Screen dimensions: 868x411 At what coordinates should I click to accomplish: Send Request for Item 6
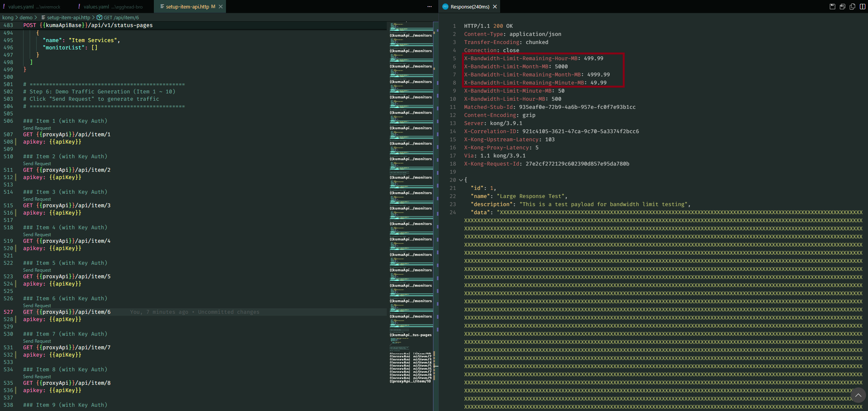coord(37,305)
